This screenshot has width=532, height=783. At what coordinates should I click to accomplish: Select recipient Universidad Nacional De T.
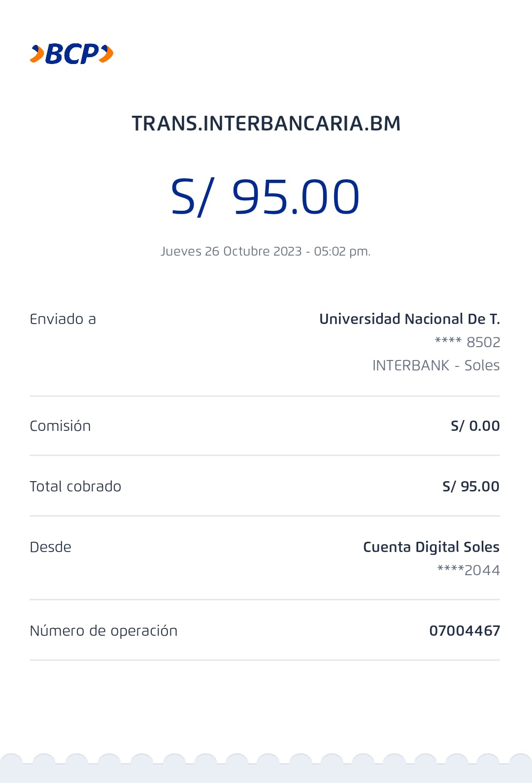click(409, 319)
